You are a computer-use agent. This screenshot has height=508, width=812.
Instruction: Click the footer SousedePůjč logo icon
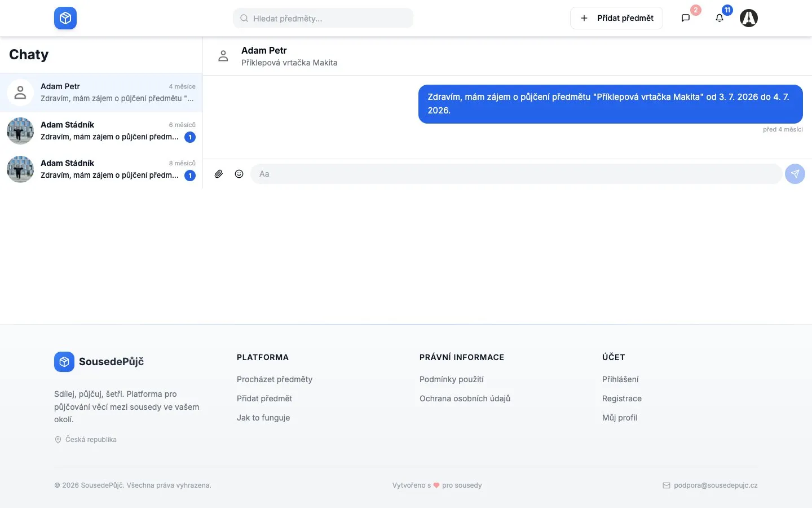64,362
